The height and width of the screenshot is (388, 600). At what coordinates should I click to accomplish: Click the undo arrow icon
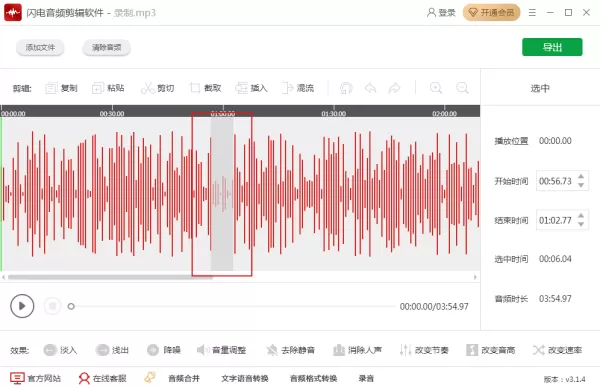pyautogui.click(x=370, y=88)
